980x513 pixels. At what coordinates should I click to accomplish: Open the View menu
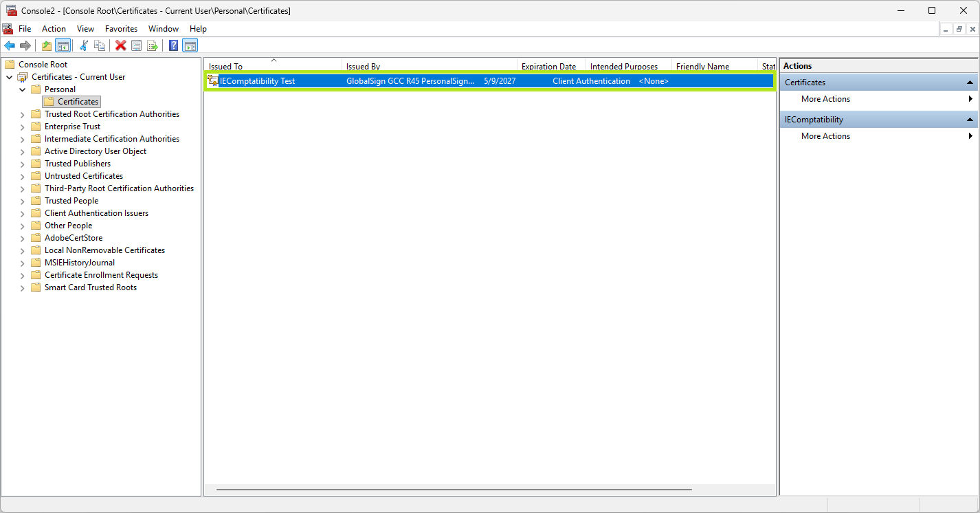[85, 29]
